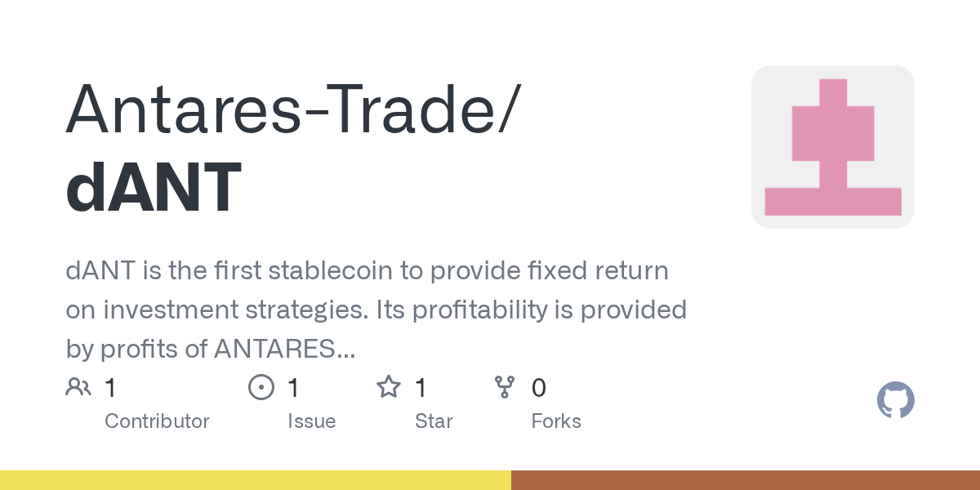Screen dimensions: 980x490
Task: Click the star count number 1
Action: (x=421, y=388)
